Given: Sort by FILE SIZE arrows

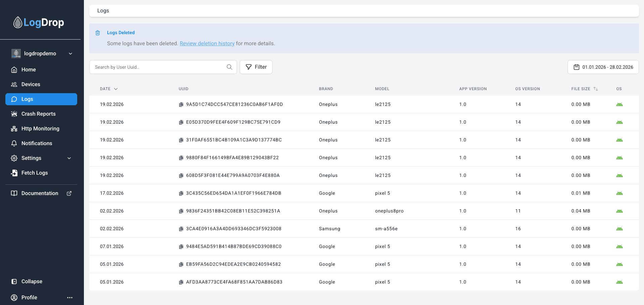Looking at the screenshot, I should 596,89.
